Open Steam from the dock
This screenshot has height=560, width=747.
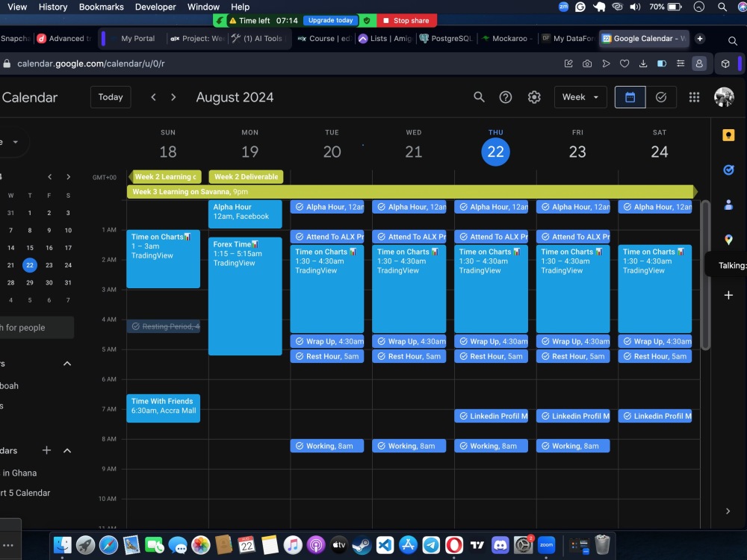[362, 545]
